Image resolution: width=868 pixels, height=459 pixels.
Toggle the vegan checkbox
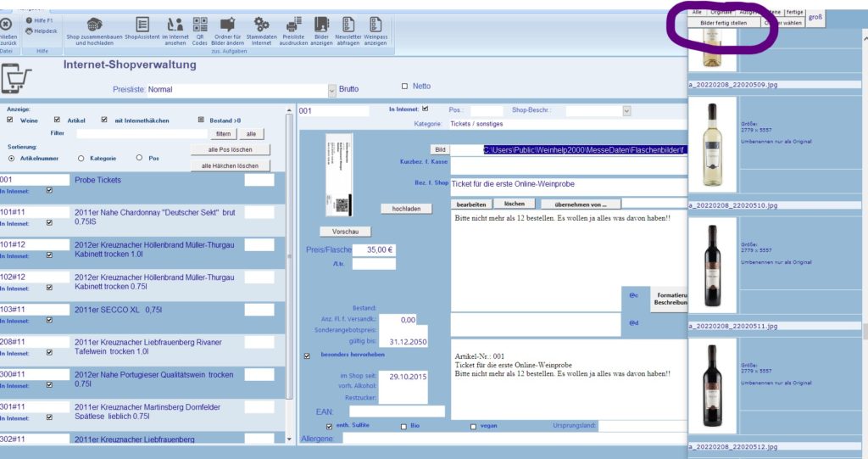coord(473,426)
